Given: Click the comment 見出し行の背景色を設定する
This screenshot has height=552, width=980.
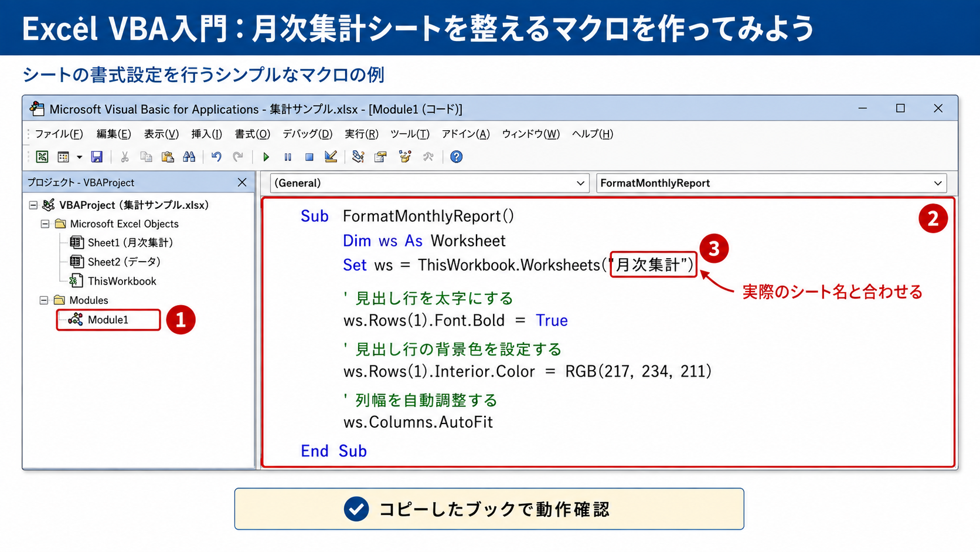Looking at the screenshot, I should point(452,350).
